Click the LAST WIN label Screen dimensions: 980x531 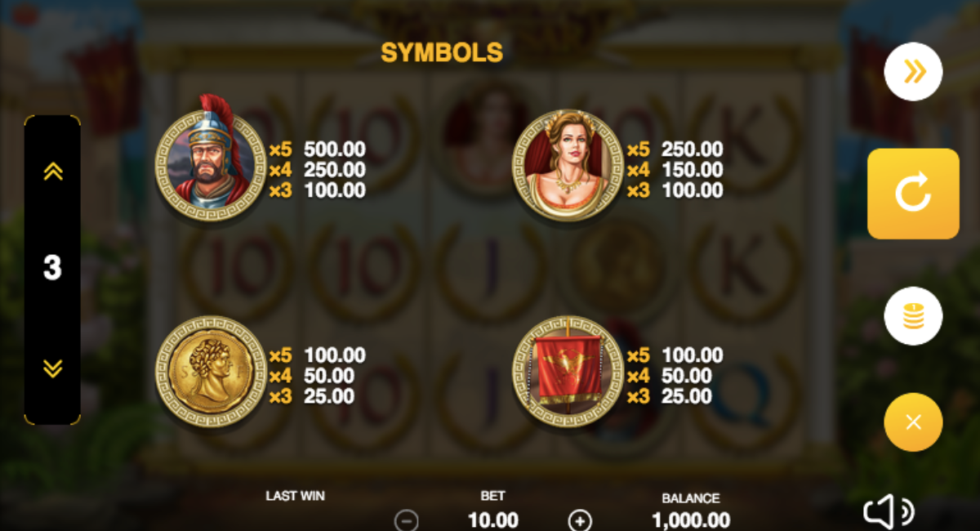(x=295, y=496)
